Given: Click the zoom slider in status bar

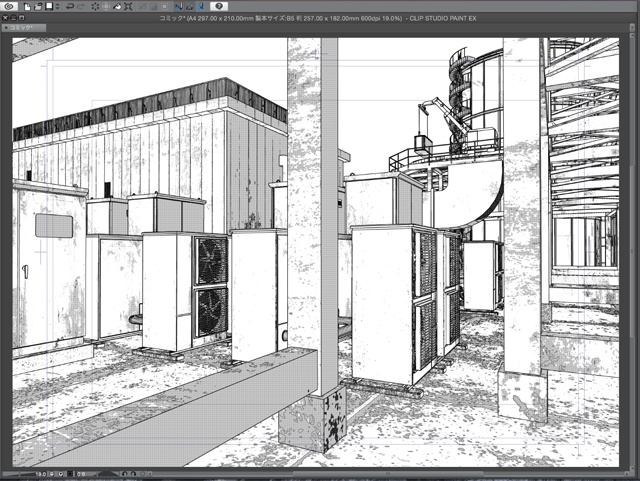Looking at the screenshot, I should tap(20, 474).
